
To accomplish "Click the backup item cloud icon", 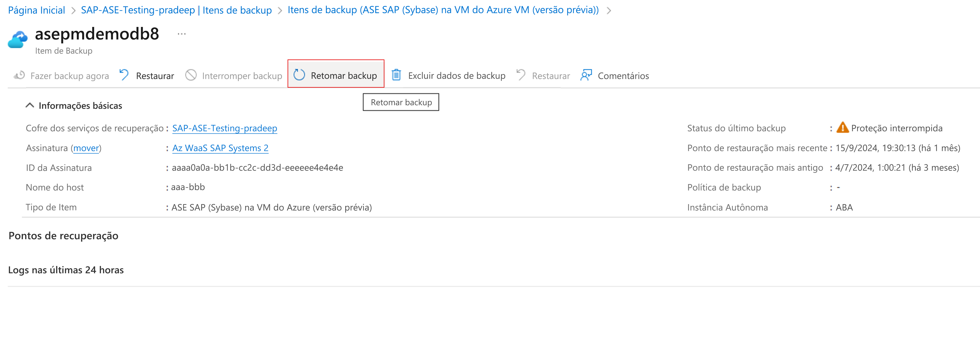I will click(18, 40).
